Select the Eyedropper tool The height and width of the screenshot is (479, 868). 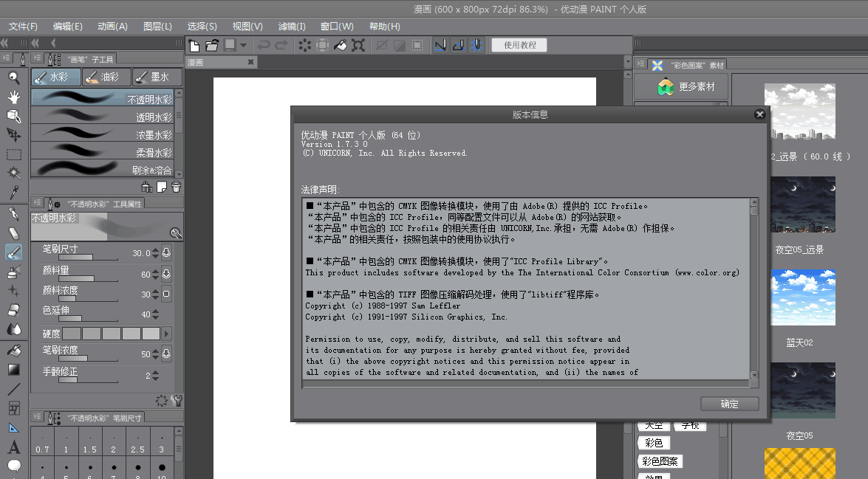(x=14, y=193)
